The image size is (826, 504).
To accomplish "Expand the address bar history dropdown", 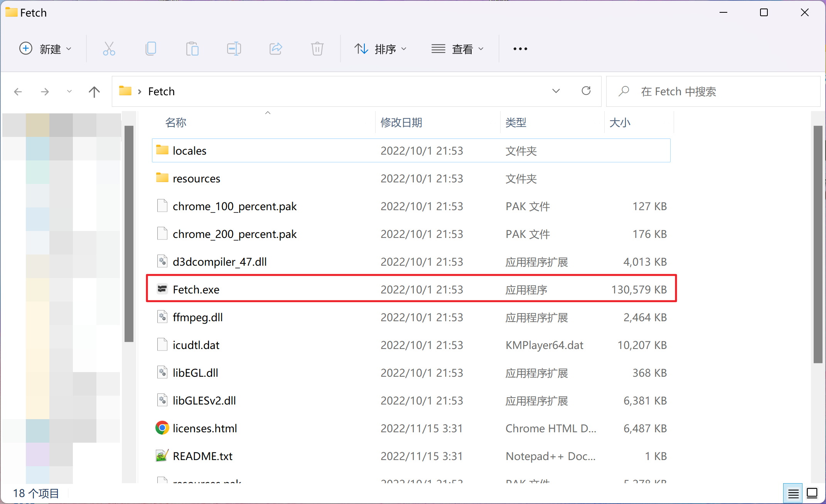I will pos(556,91).
